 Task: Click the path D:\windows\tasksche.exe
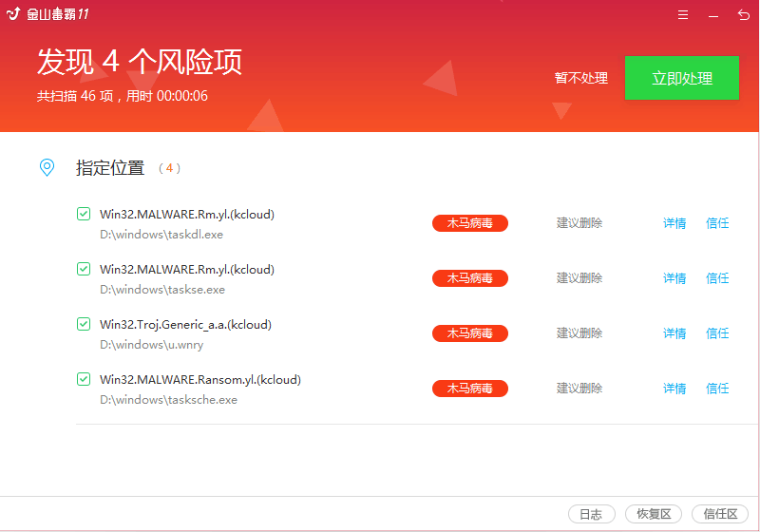click(x=169, y=400)
